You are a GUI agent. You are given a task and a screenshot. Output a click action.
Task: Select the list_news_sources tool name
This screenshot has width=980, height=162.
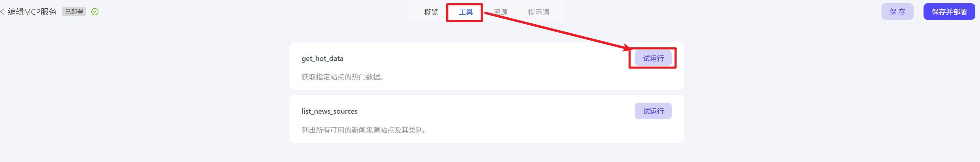click(329, 111)
